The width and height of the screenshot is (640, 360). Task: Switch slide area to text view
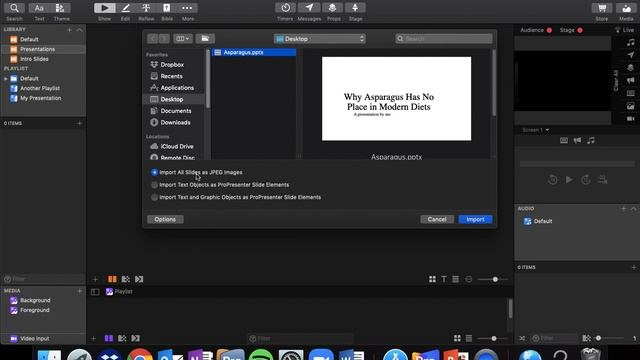pos(444,279)
